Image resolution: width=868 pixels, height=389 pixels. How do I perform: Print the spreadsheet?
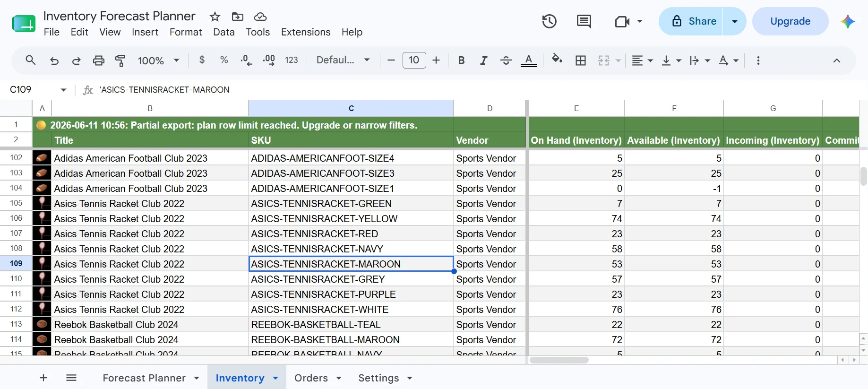[98, 61]
